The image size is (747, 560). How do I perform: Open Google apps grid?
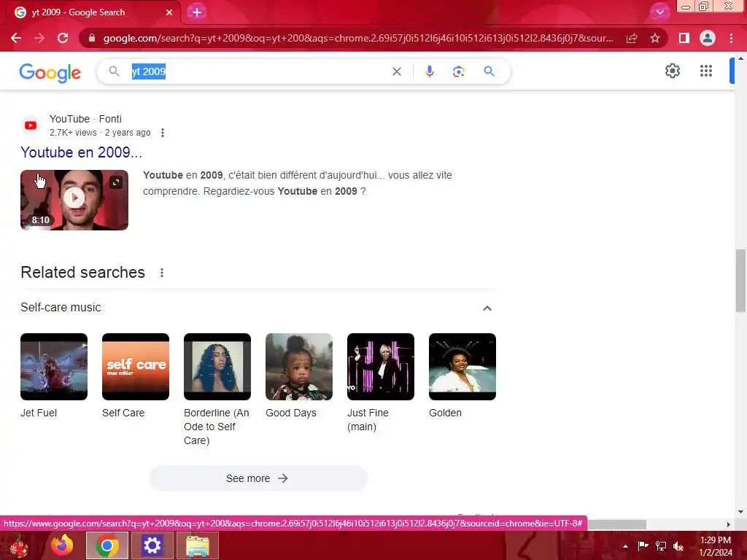706,71
